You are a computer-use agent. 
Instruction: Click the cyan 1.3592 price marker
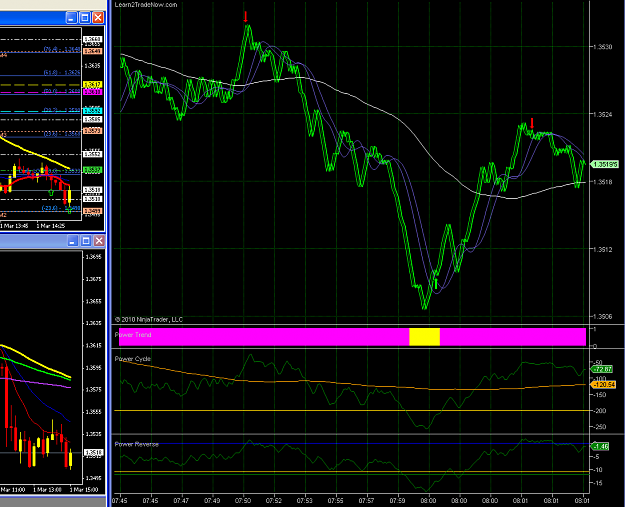pos(92,111)
